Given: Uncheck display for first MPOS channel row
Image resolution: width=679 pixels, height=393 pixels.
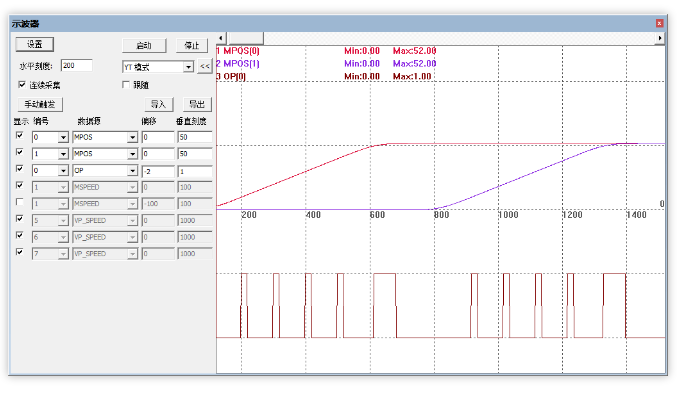Looking at the screenshot, I should tap(19, 135).
